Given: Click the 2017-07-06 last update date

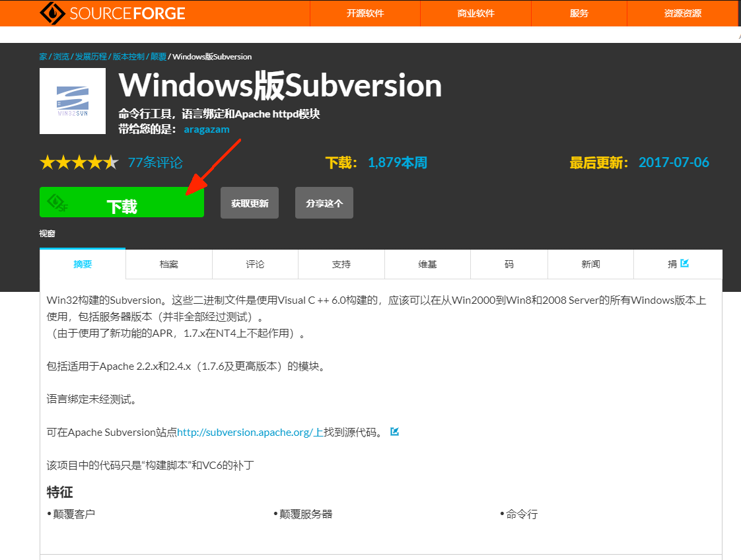Looking at the screenshot, I should pos(674,162).
